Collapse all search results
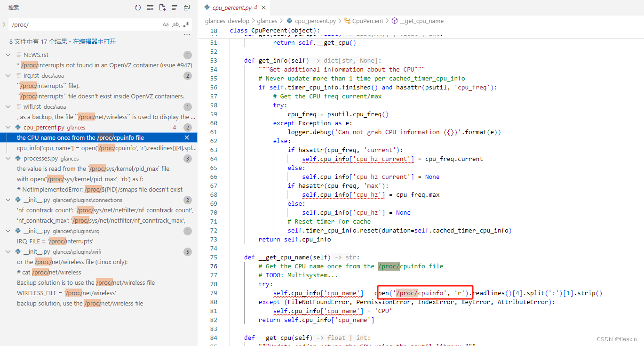The width and height of the screenshot is (644, 346). coord(187,7)
